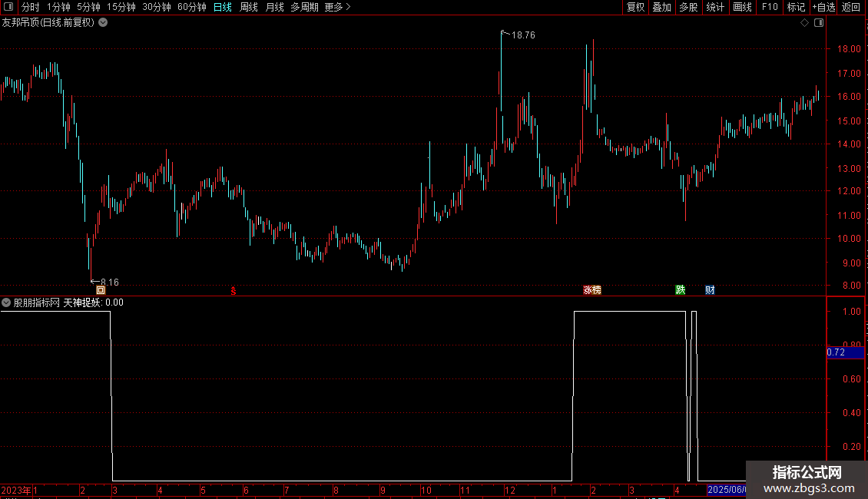Open the 画线 drawing tools button
Screen dimensions: 868x499
click(x=742, y=7)
